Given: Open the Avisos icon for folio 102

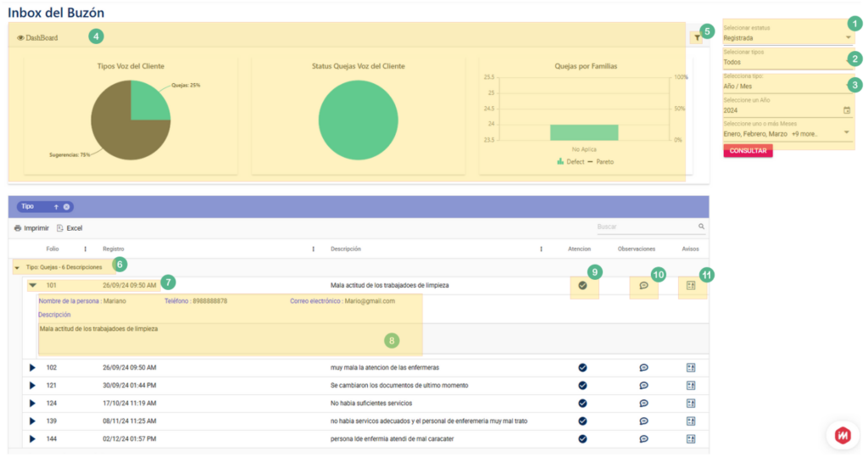Looking at the screenshot, I should click(691, 368).
